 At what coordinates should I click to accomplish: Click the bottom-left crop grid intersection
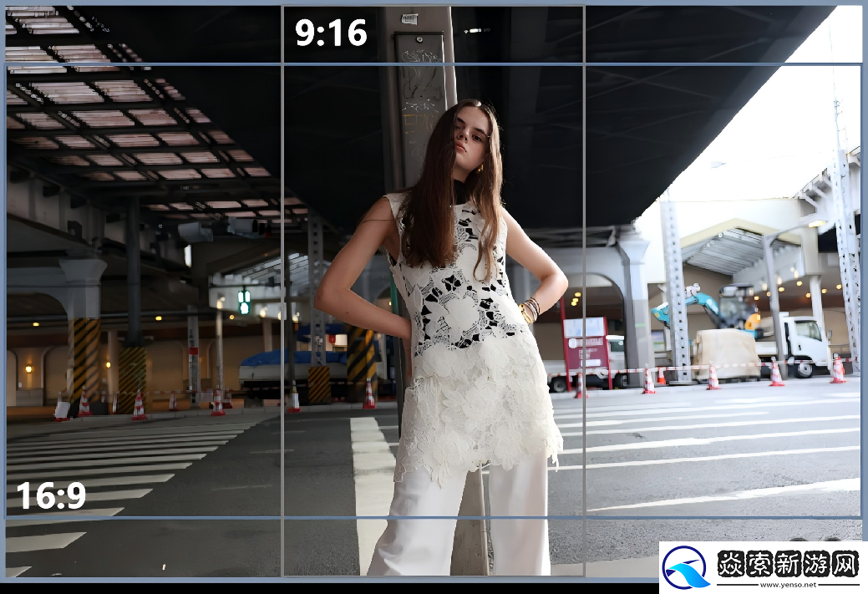click(282, 516)
